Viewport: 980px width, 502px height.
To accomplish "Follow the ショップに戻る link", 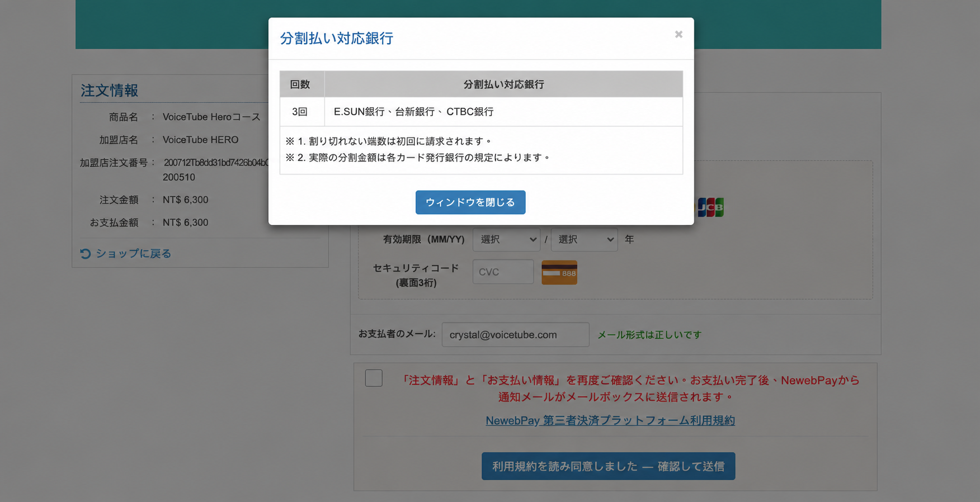I will pyautogui.click(x=133, y=254).
